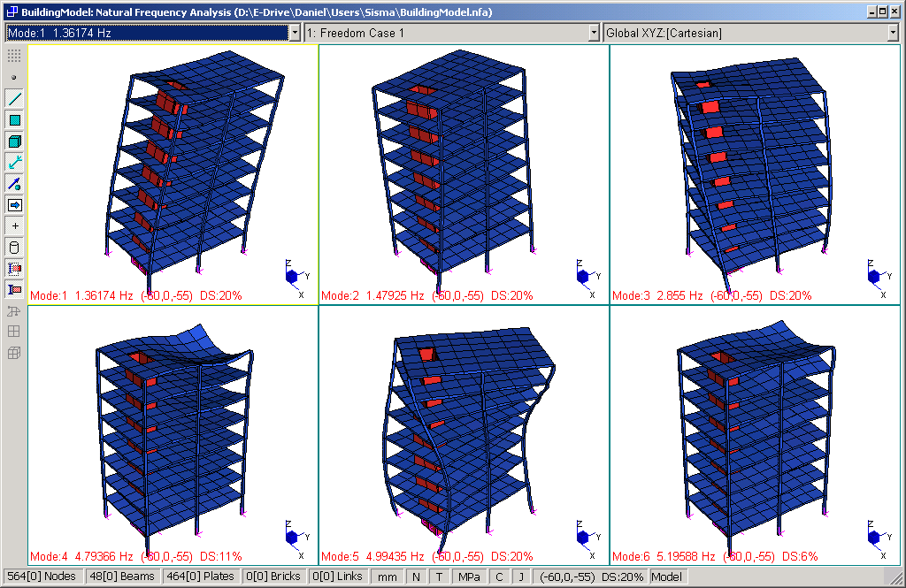Click the red I-beam section icon
This screenshot has width=906, height=588.
(x=14, y=289)
